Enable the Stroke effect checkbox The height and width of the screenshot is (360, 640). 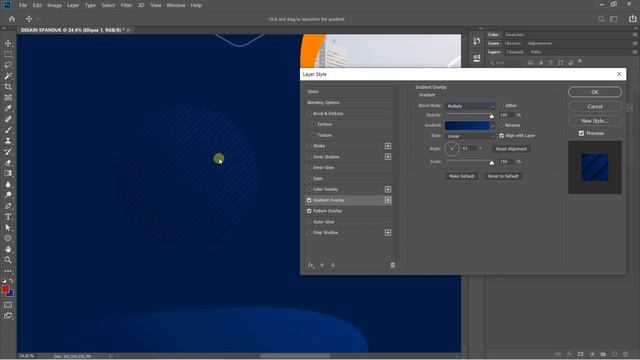(x=309, y=146)
